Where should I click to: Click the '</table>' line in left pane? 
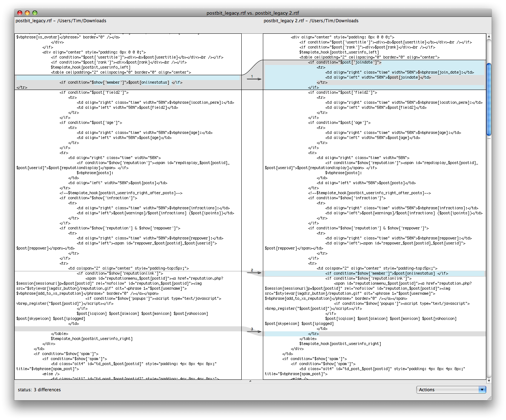coord(59,333)
